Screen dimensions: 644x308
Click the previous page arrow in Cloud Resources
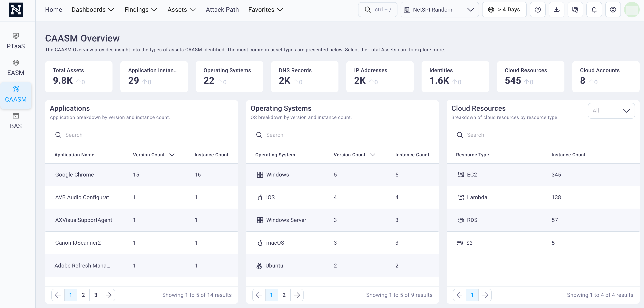(x=460, y=295)
